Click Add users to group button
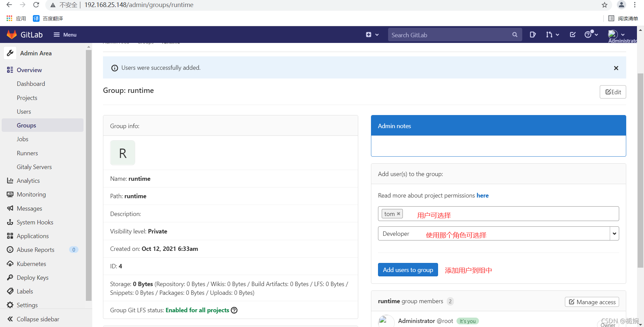The height and width of the screenshot is (327, 644). [408, 270]
